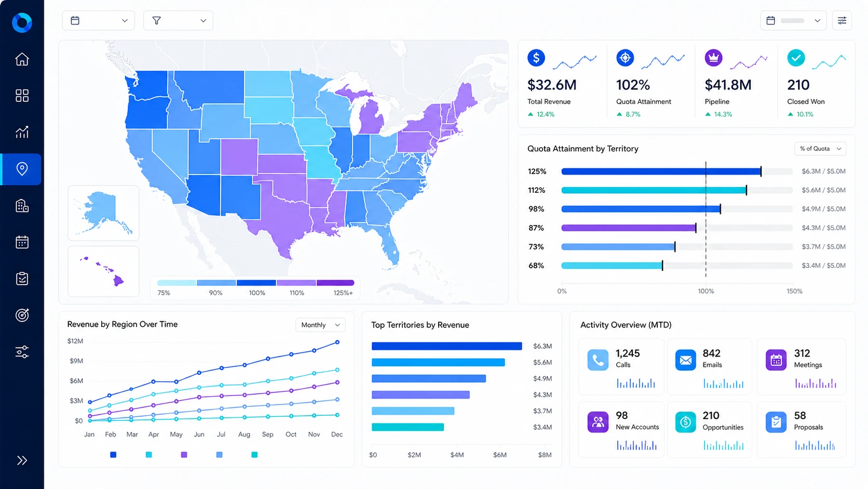The width and height of the screenshot is (868, 489).
Task: Expand the sidebar with double chevron
Action: [x=22, y=460]
